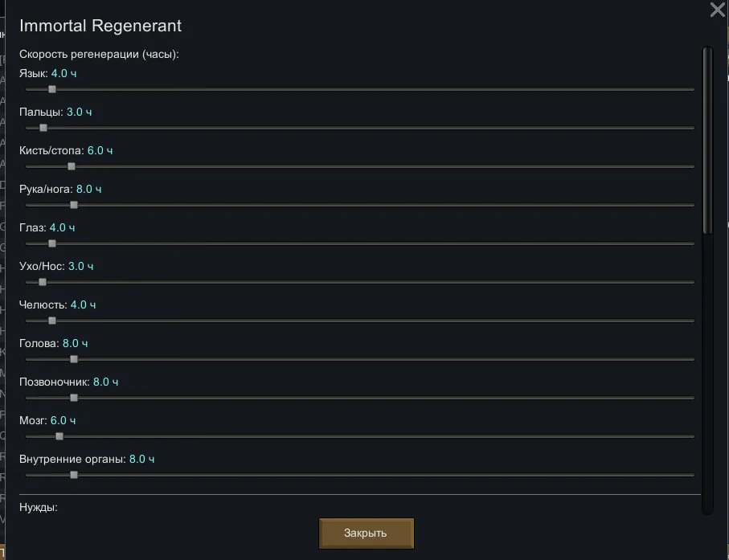
Task: Click the vertical scrollbar thumb
Action: (707, 141)
